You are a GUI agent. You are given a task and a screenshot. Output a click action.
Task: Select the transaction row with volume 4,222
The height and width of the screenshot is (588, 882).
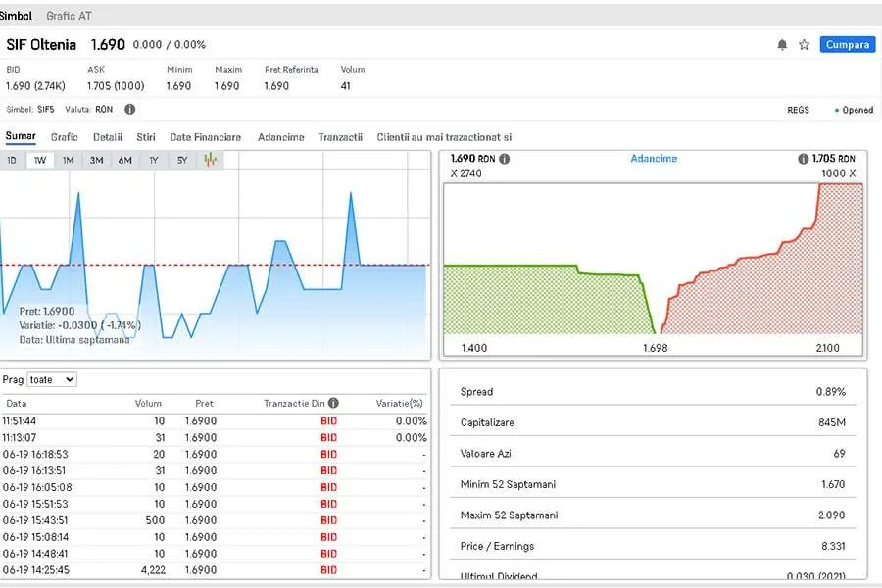coord(214,570)
